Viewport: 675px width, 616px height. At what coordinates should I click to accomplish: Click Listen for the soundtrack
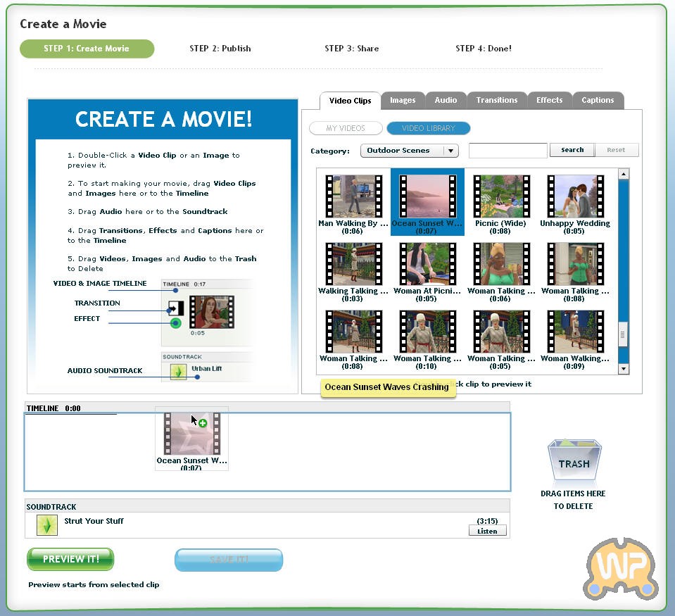pos(487,531)
